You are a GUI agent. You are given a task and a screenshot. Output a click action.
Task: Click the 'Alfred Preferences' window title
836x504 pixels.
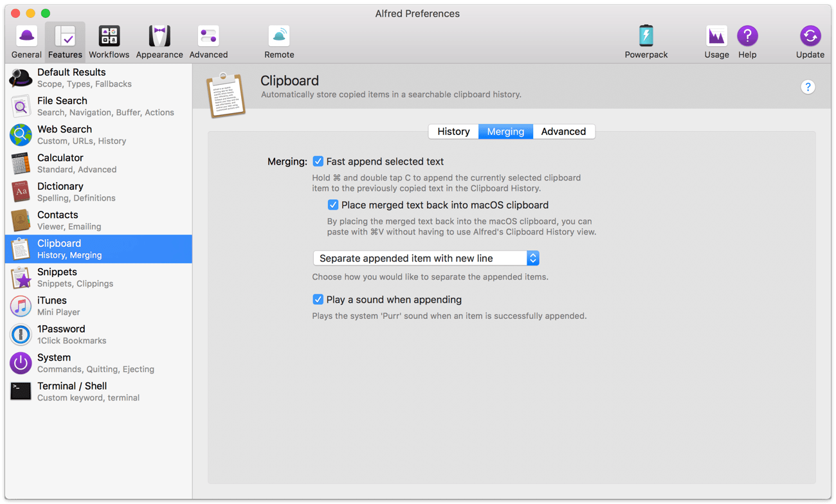pyautogui.click(x=417, y=14)
